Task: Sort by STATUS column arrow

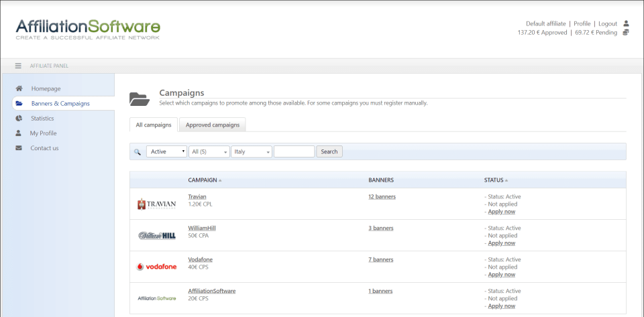Action: point(506,180)
